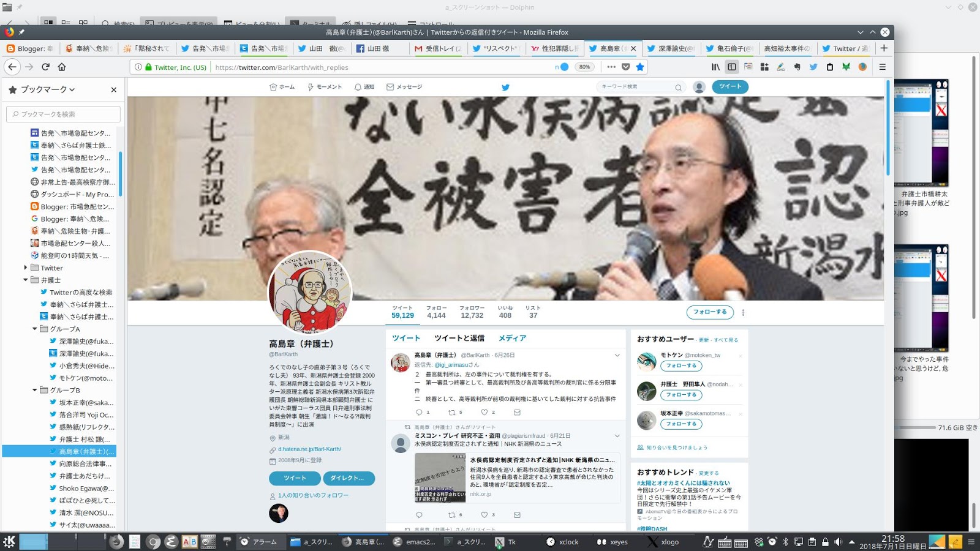This screenshot has width=980, height=551.
Task: Reload the current Twitter page
Action: click(x=45, y=67)
